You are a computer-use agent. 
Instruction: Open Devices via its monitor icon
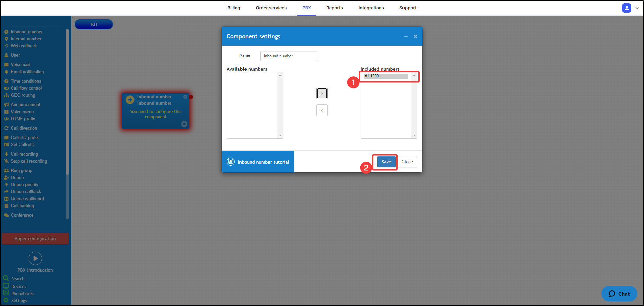[x=6, y=286]
